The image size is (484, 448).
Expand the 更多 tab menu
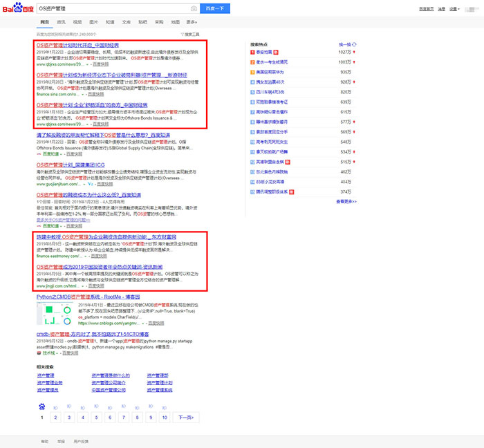pos(192,22)
